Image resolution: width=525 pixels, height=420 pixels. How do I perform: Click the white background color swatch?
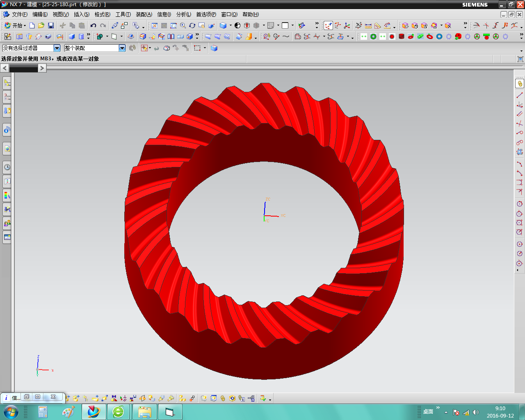pos(285,25)
